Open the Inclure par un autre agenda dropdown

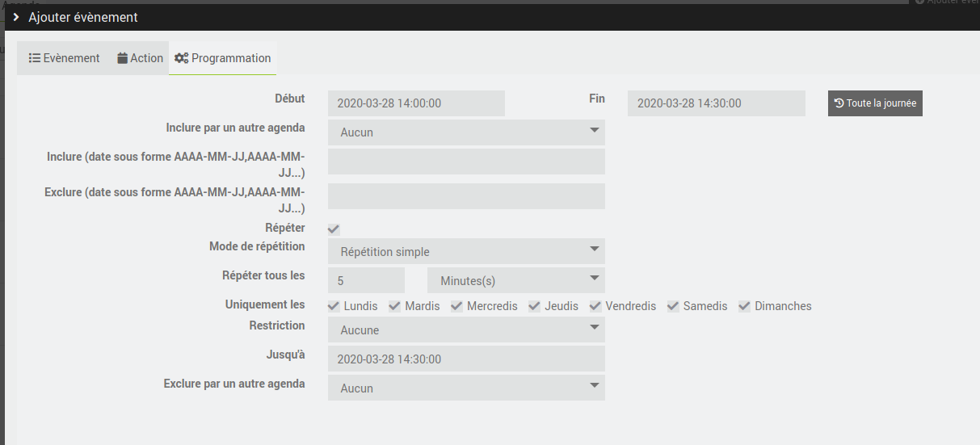pyautogui.click(x=466, y=132)
